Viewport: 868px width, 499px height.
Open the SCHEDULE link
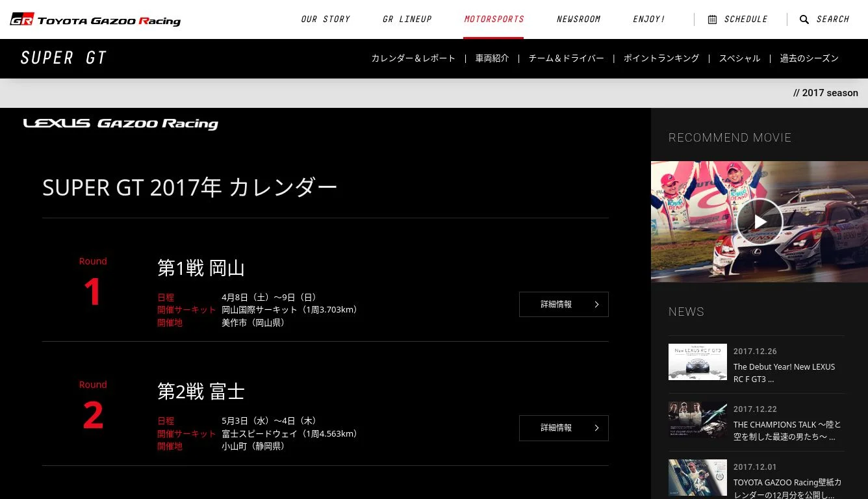tap(746, 19)
